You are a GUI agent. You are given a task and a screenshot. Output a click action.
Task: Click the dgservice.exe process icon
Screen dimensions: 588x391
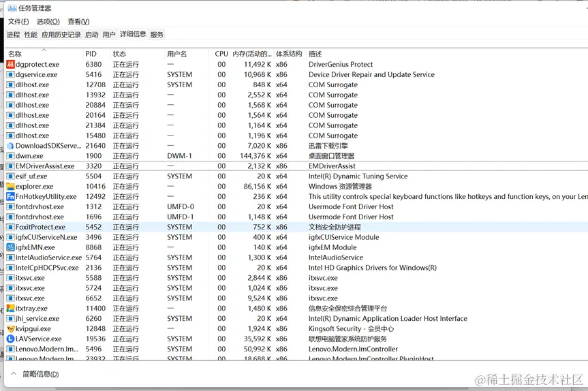pos(10,74)
